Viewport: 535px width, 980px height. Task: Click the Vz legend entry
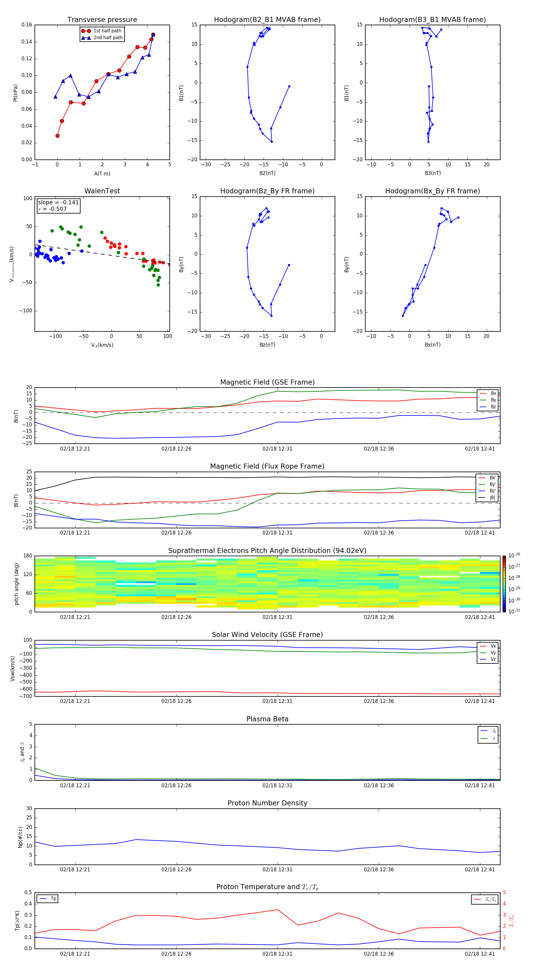pyautogui.click(x=488, y=659)
